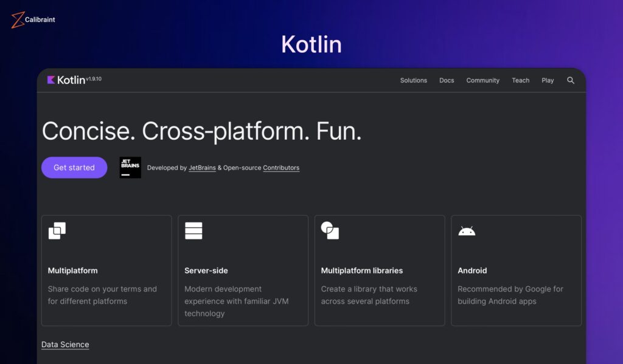
Task: Follow the Contributors link
Action: coord(281,168)
